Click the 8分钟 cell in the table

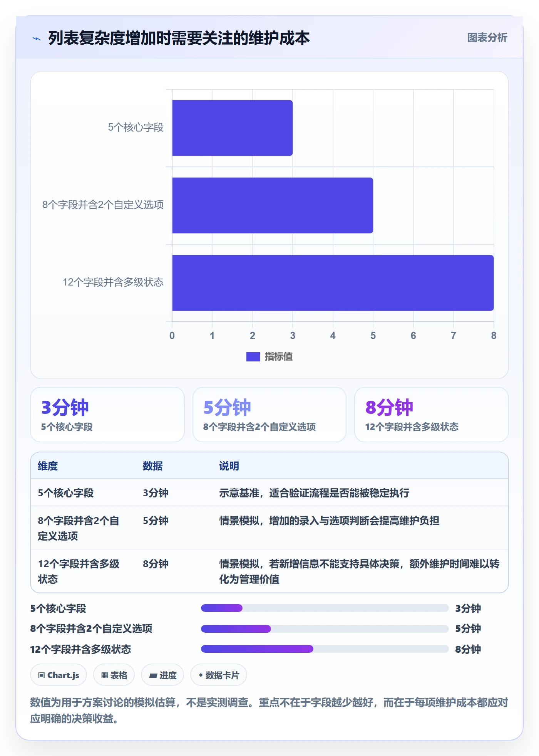[156, 564]
